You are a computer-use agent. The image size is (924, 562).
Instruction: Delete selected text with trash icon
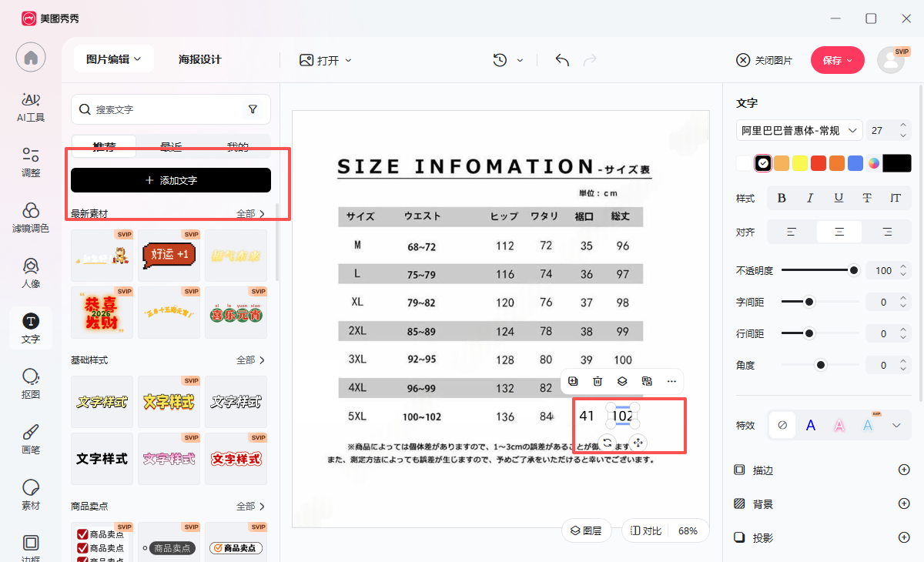coord(598,381)
